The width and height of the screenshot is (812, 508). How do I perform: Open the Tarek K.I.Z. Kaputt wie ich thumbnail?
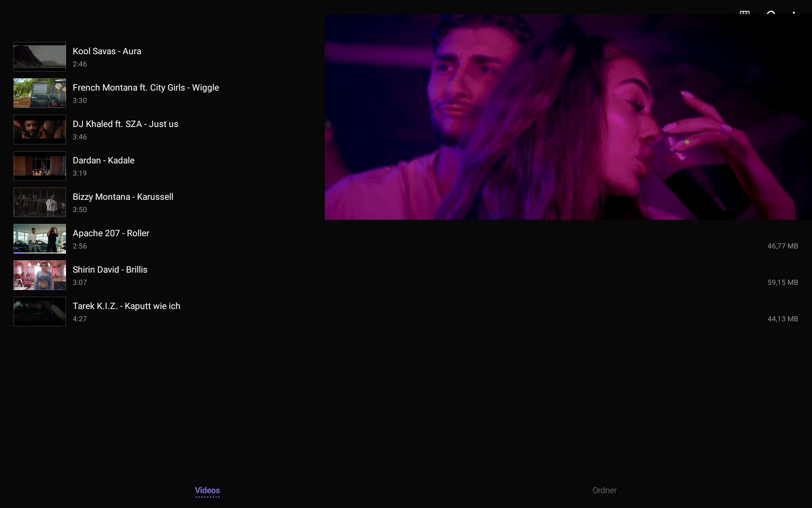pyautogui.click(x=40, y=312)
